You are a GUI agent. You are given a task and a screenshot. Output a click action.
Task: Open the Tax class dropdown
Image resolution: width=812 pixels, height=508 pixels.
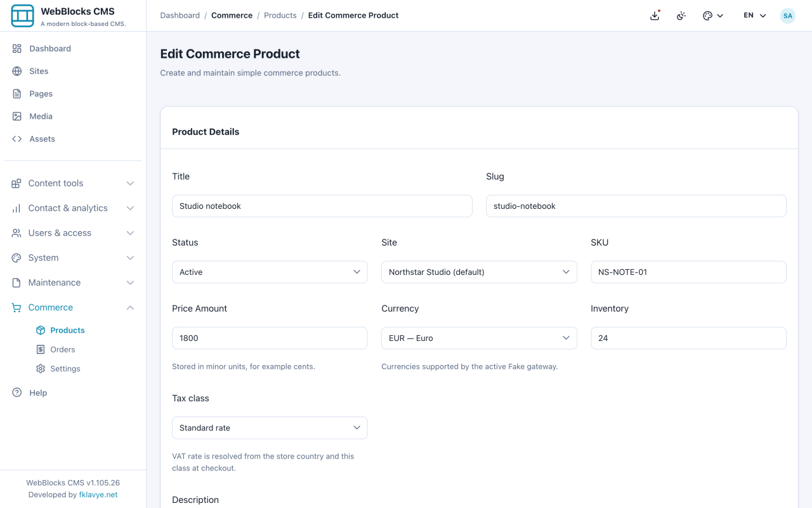pos(270,428)
